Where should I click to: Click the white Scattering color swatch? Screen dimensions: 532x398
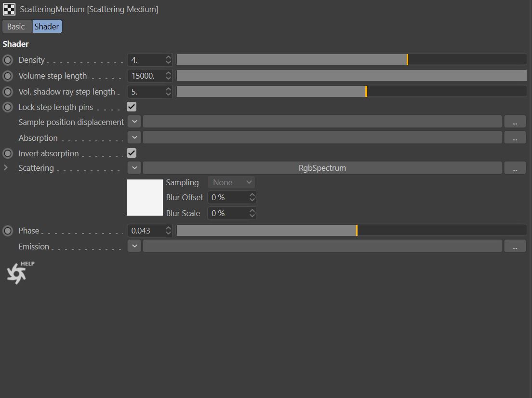(145, 198)
